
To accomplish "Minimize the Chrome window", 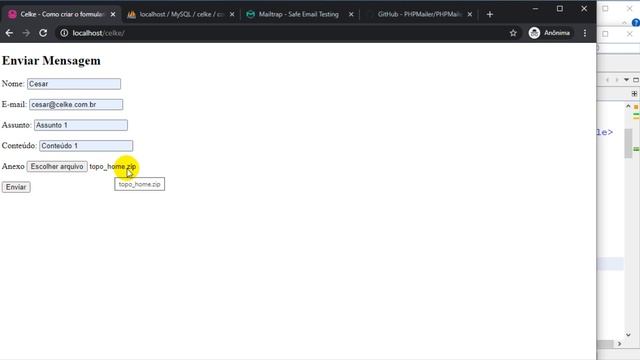I will click(x=536, y=9).
